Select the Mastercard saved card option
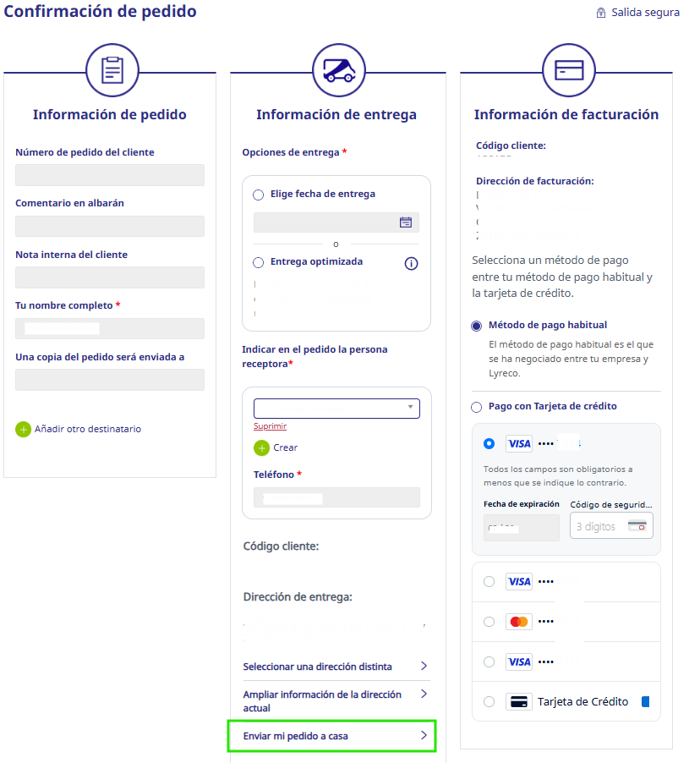 point(489,622)
